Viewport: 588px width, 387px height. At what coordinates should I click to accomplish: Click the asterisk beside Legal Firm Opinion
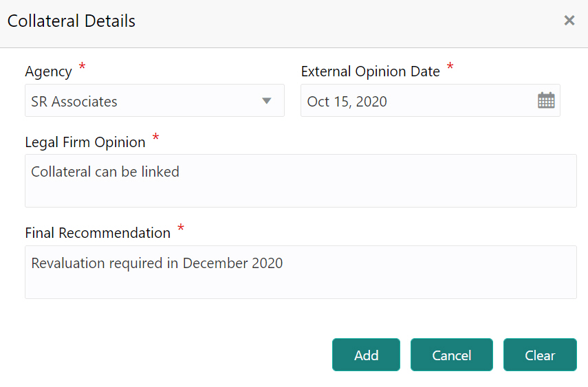156,138
